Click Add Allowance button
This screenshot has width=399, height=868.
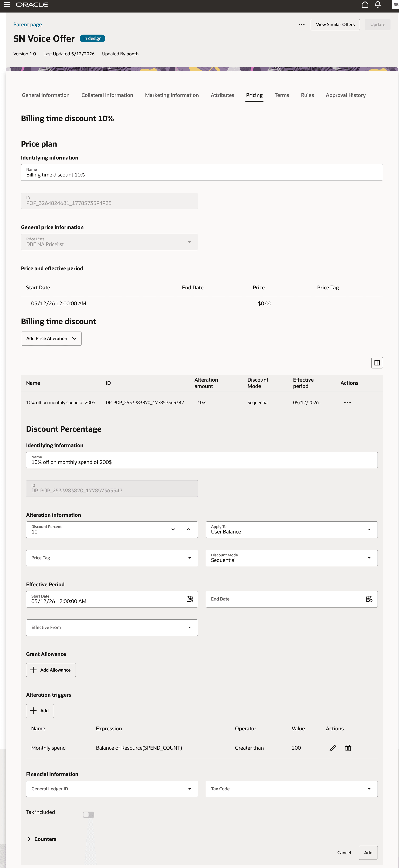[51, 670]
